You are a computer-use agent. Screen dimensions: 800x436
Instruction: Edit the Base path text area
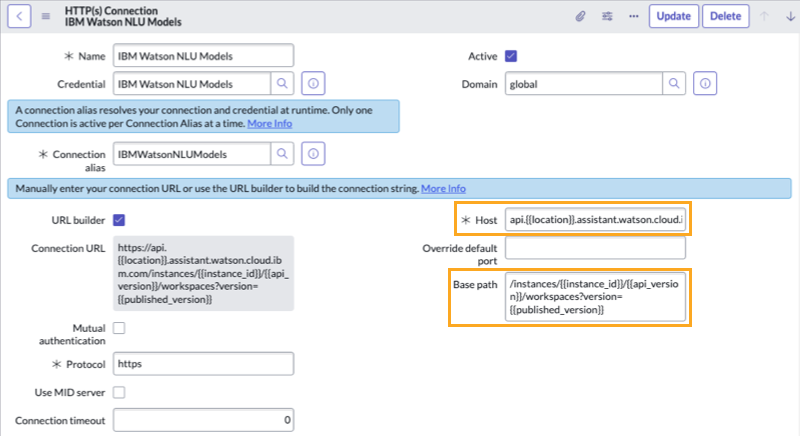pos(595,297)
